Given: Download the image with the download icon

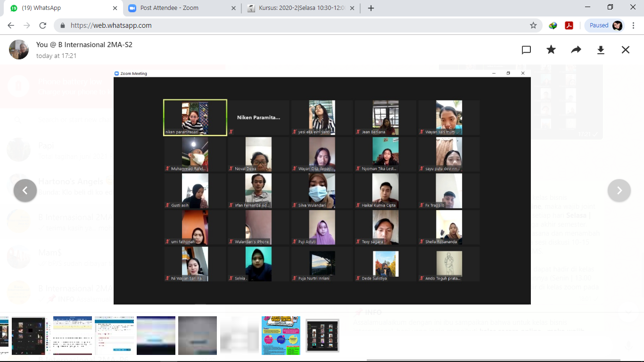Looking at the screenshot, I should [x=601, y=50].
